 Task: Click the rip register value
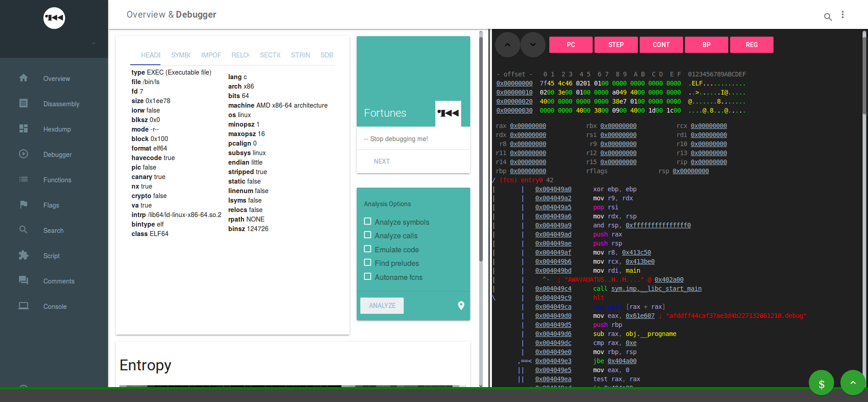pos(709,162)
